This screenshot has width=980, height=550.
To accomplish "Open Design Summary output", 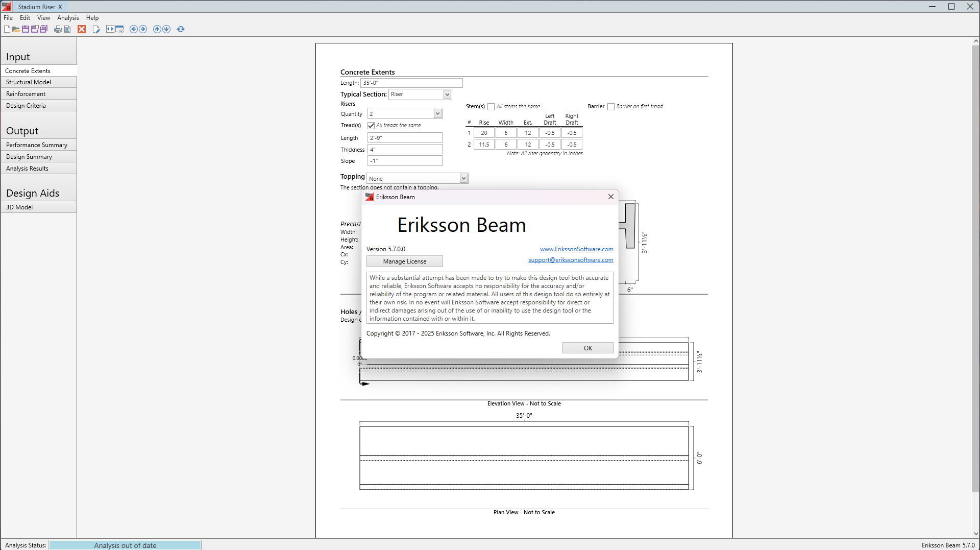I will pyautogui.click(x=39, y=157).
